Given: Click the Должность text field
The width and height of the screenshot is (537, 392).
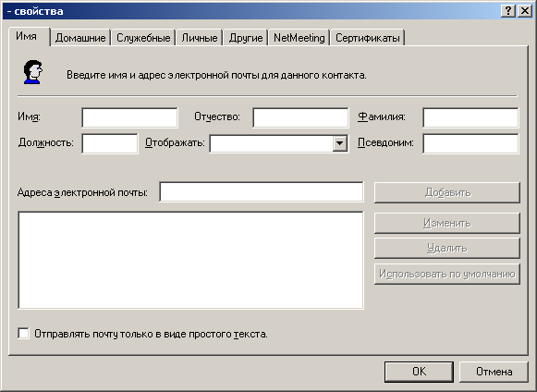Looking at the screenshot, I should tap(110, 143).
